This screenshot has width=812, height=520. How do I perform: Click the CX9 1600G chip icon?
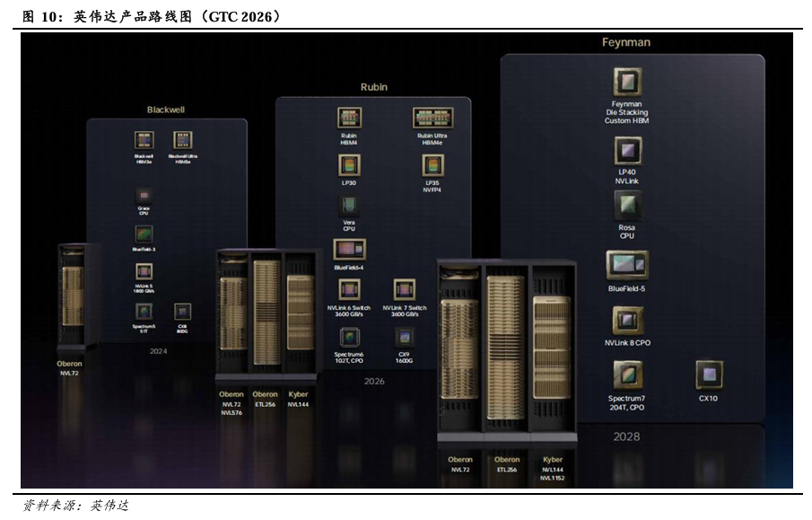point(405,338)
